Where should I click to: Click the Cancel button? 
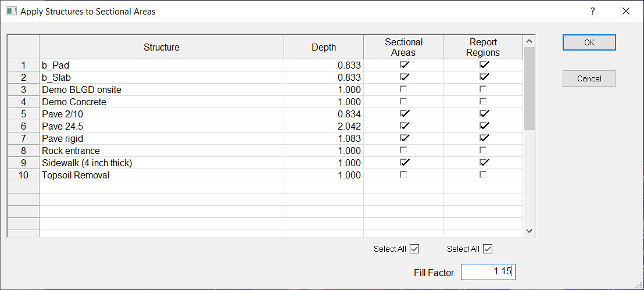click(589, 78)
